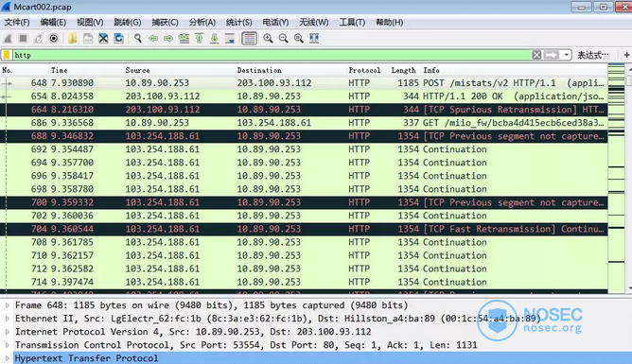
Task: Click the yellow filter bookmark icon
Action: coord(7,55)
